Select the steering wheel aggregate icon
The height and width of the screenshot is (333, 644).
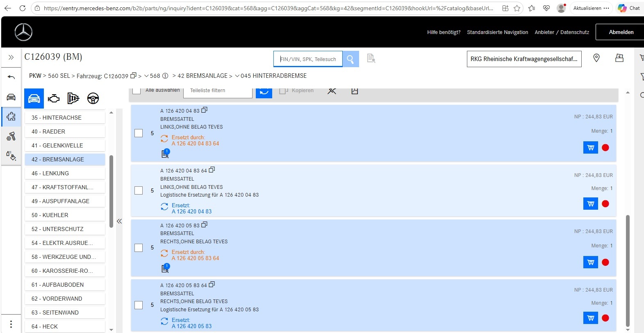(93, 98)
